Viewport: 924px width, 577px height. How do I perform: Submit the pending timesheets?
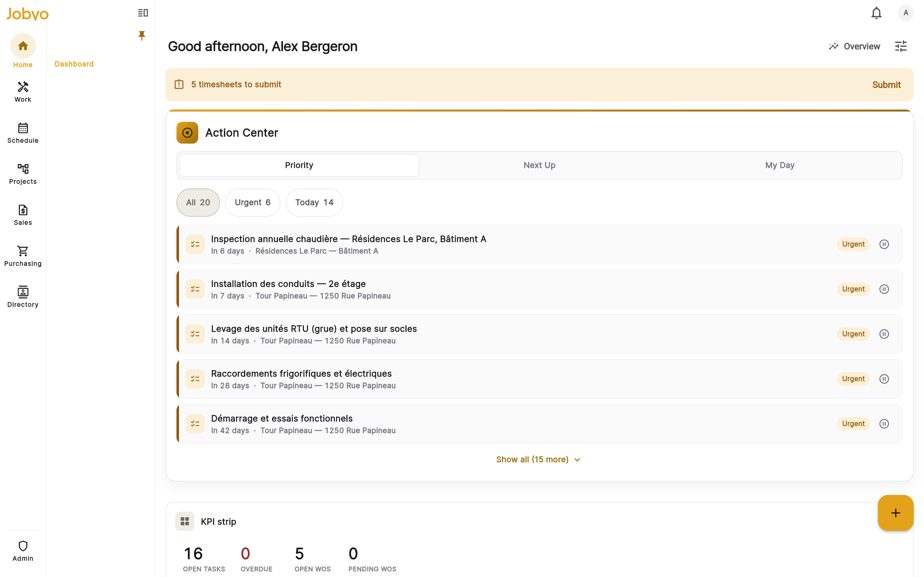(886, 85)
